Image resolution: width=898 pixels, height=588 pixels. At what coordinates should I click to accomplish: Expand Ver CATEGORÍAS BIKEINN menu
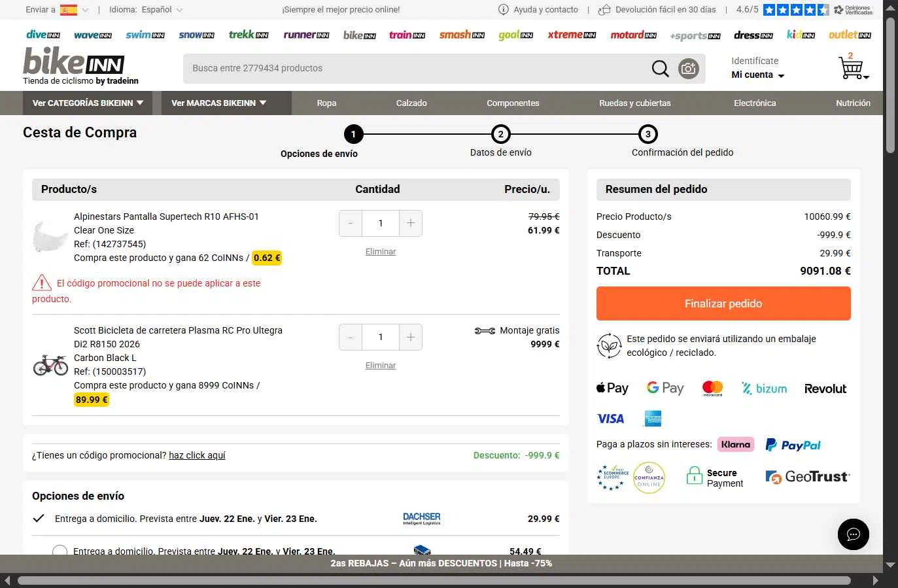point(88,103)
